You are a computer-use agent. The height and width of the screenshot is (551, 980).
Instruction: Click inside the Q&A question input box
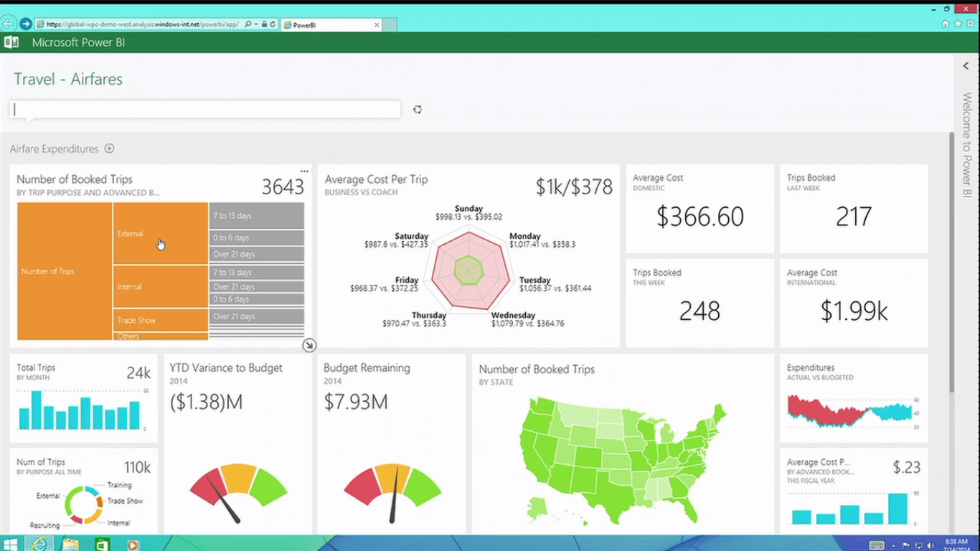pyautogui.click(x=204, y=110)
